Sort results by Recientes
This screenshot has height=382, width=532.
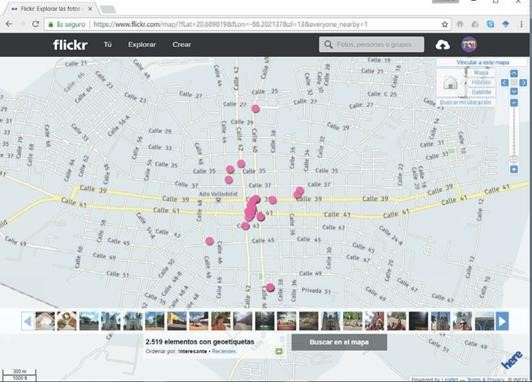point(224,351)
